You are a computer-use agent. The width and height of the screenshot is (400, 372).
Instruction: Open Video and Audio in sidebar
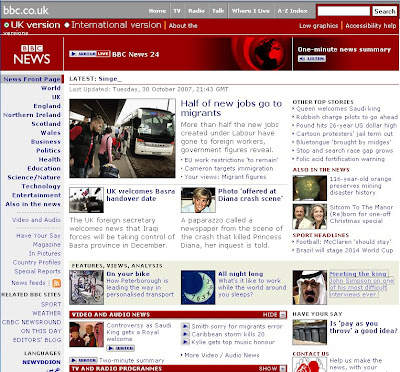pos(37,220)
